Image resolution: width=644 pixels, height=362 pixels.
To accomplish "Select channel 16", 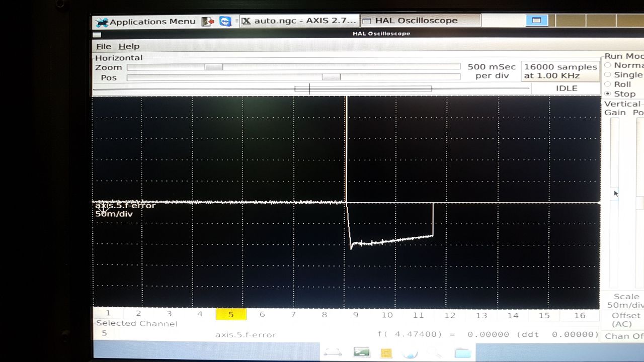I will (580, 315).
